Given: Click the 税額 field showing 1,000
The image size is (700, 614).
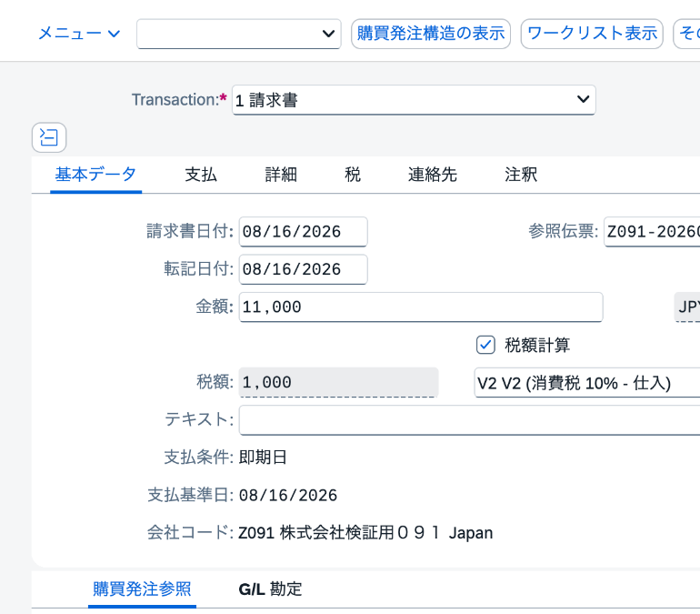Looking at the screenshot, I should (338, 382).
